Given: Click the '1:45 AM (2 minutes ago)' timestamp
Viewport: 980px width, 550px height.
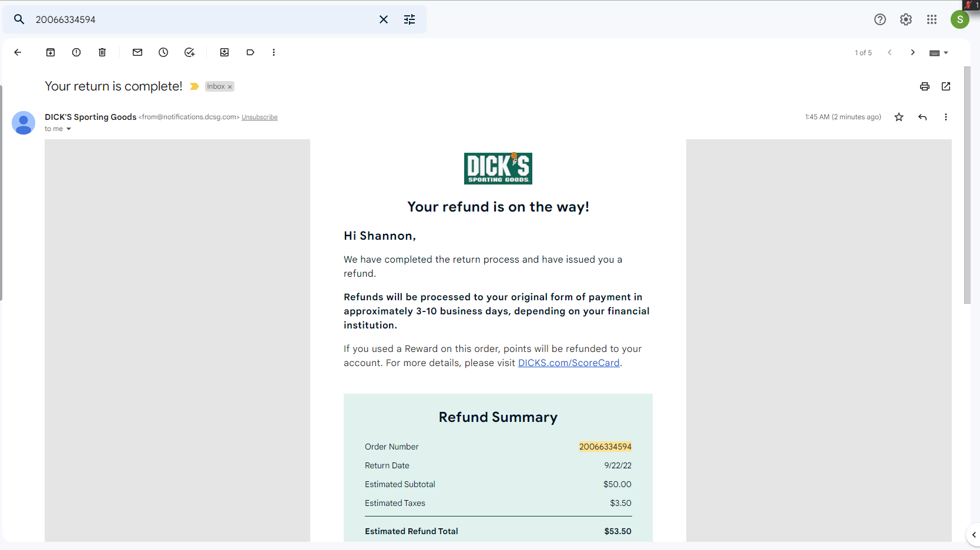Looking at the screenshot, I should [843, 117].
